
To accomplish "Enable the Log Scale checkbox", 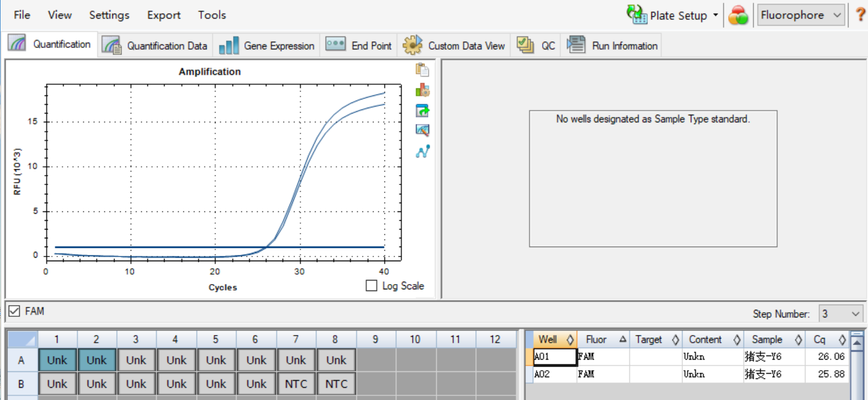I will pos(371,286).
